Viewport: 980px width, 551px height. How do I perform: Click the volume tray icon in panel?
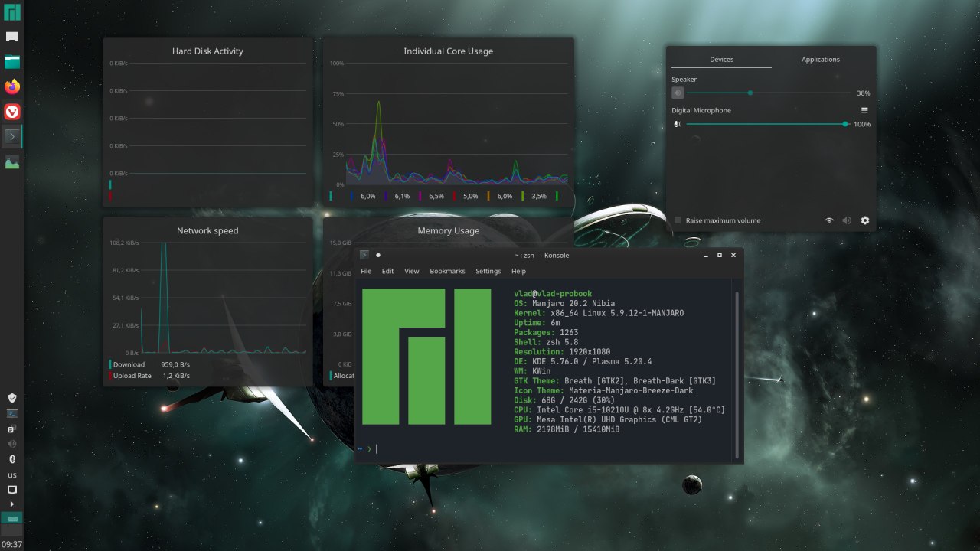12,444
